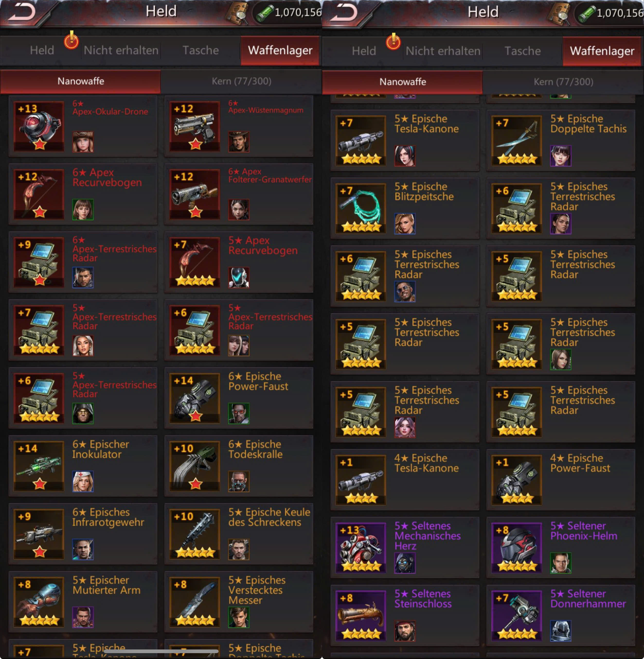Choose the Epische Todeskralle claw icon
The image size is (644, 659).
(194, 466)
